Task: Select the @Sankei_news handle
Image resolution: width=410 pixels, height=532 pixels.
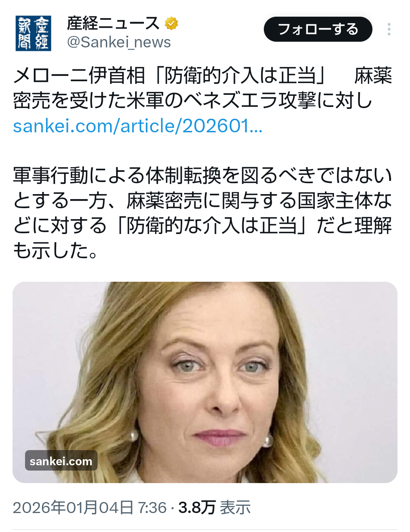Action: click(119, 42)
